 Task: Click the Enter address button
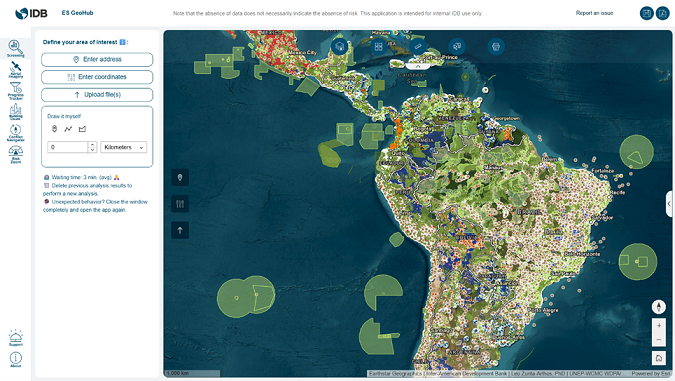pyautogui.click(x=97, y=59)
